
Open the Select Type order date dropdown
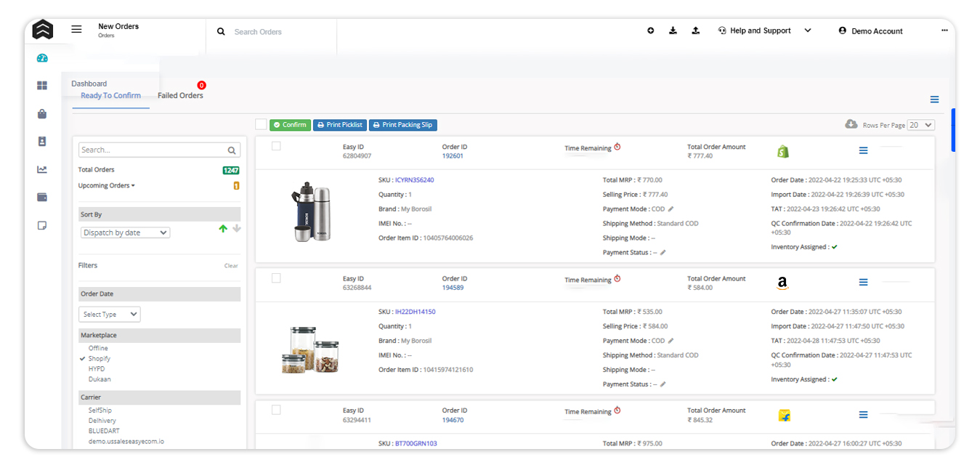(109, 314)
